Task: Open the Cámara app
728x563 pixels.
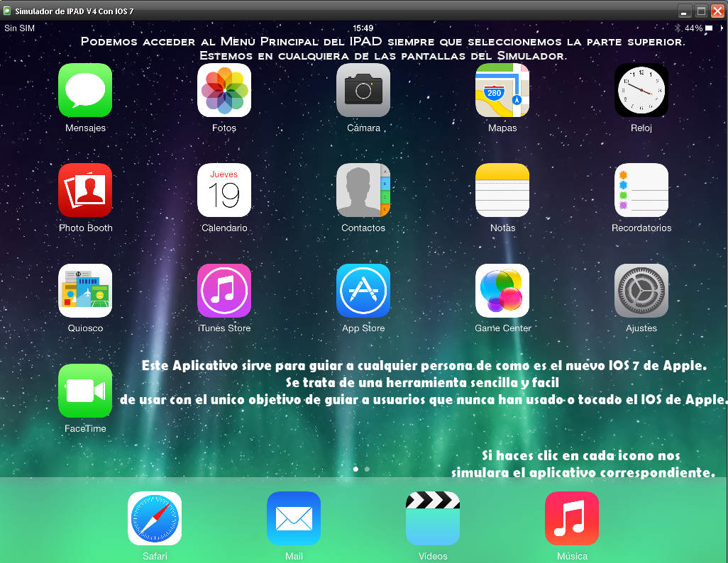Action: tap(363, 90)
